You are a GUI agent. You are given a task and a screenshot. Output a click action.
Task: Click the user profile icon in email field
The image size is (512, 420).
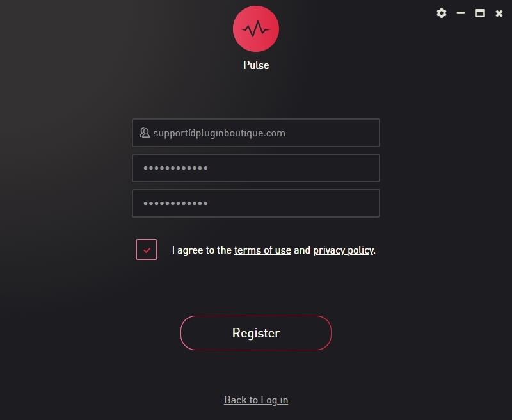coord(145,133)
